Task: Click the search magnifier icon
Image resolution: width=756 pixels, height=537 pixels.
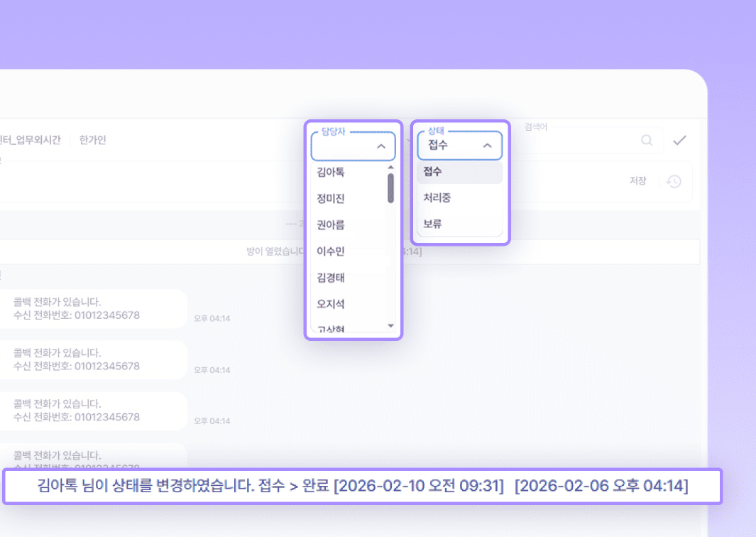Action: pyautogui.click(x=646, y=140)
